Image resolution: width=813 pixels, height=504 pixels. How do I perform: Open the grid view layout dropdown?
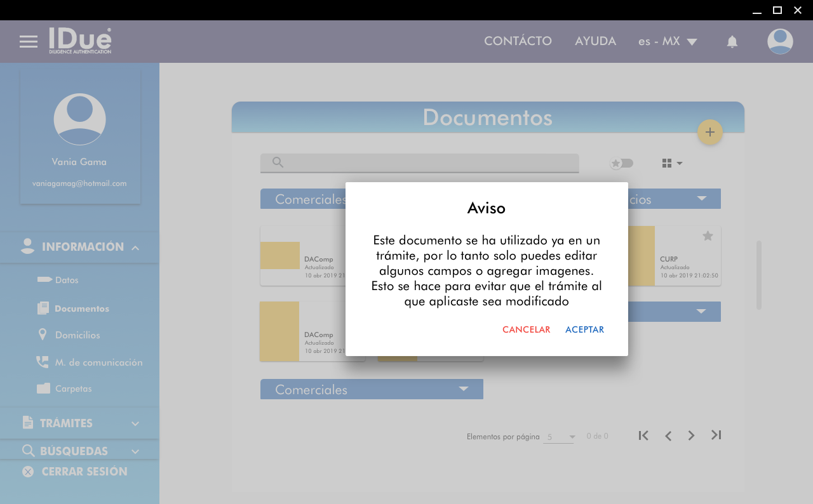[672, 163]
